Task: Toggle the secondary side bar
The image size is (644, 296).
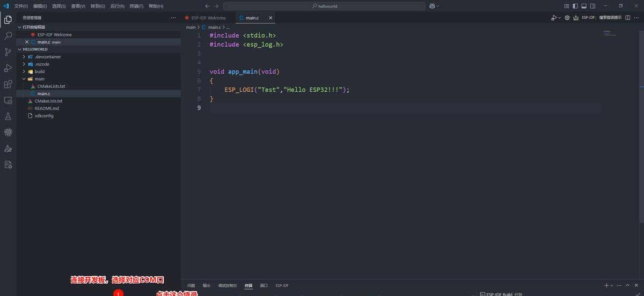Action: coord(592,6)
